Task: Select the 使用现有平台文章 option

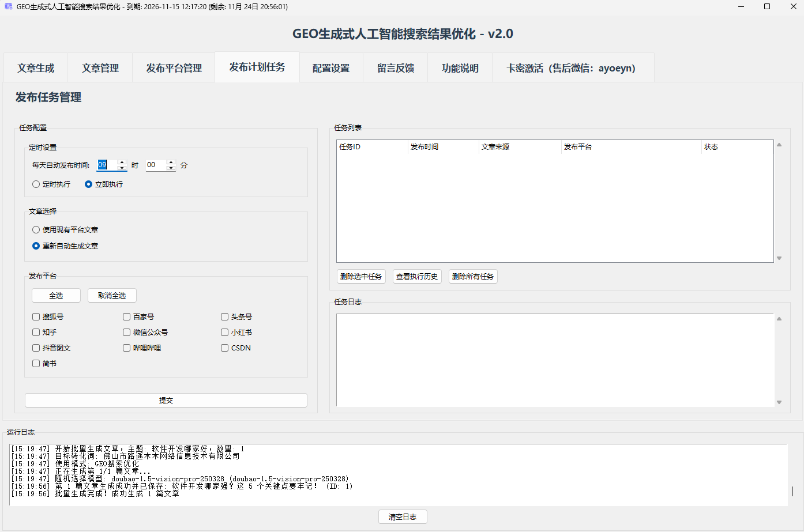Action: point(35,229)
